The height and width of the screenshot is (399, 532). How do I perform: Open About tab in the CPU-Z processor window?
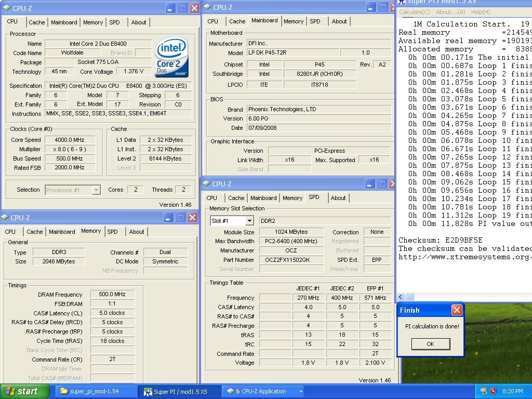tap(139, 22)
